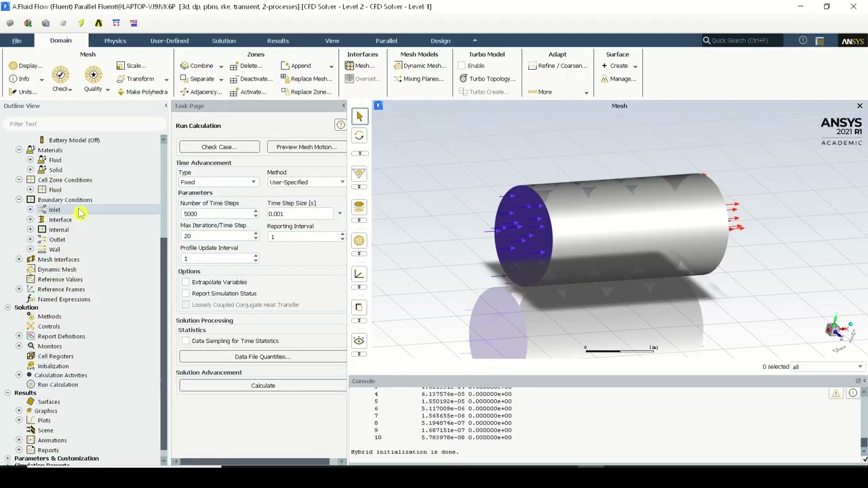The image size is (868, 488).
Task: Switch to the Parallel ribbon tab
Action: point(386,41)
